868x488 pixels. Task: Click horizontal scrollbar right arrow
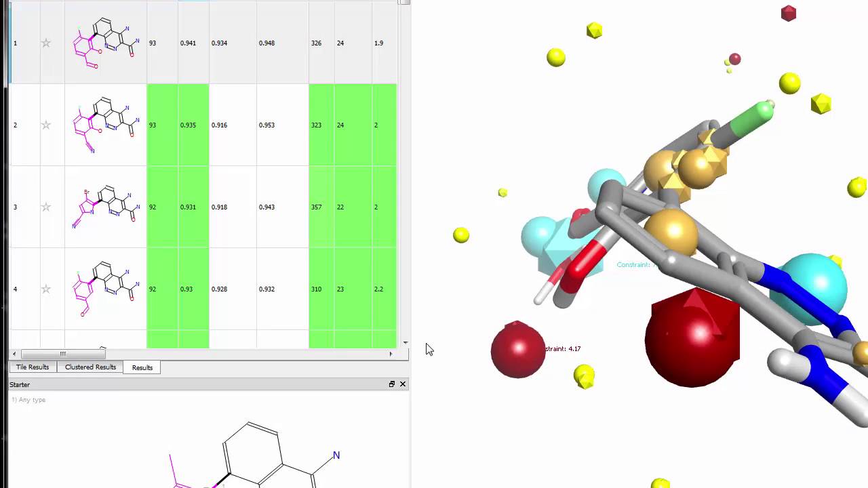point(391,354)
